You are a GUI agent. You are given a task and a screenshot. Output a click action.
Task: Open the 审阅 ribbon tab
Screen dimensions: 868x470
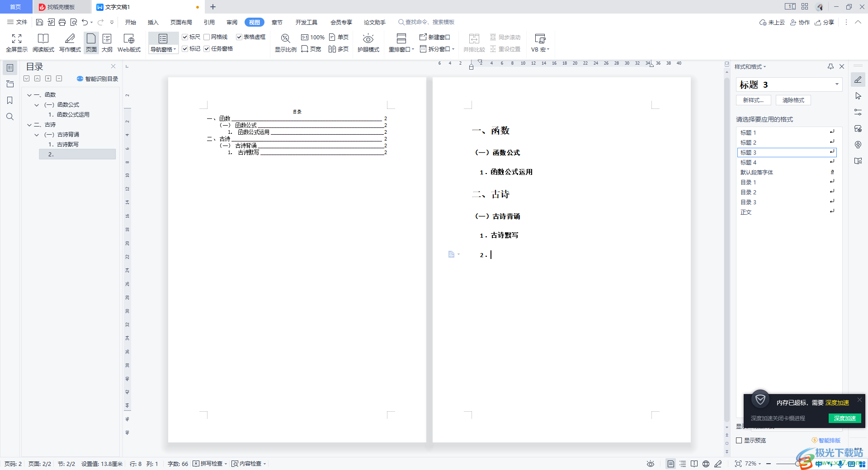click(232, 22)
